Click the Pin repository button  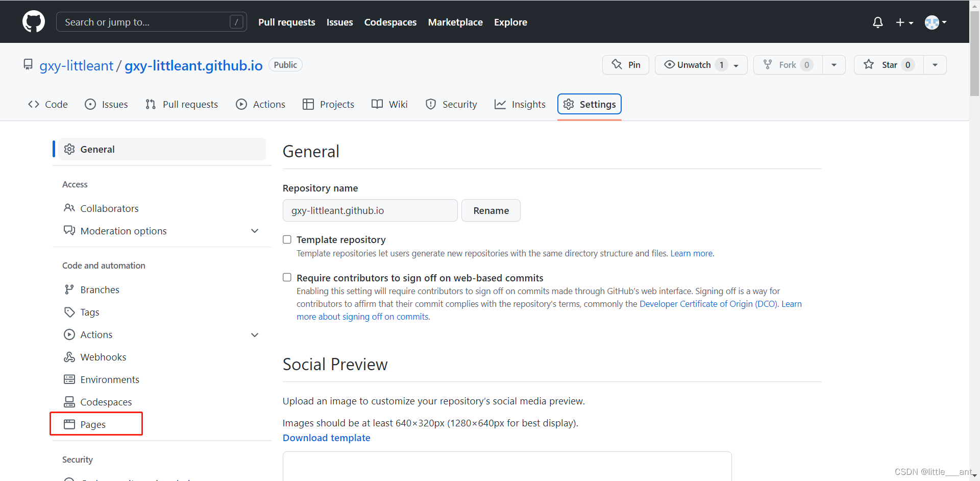(x=626, y=65)
